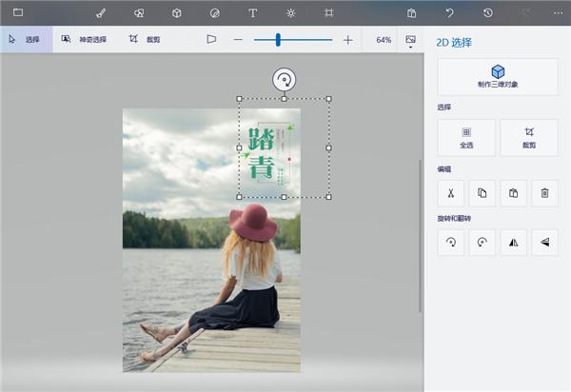
Task: Flip the selection horizontally
Action: tap(514, 242)
